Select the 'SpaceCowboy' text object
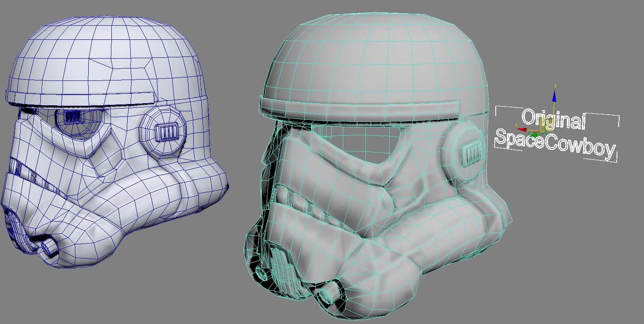Viewport: 644px width, 324px height. (x=555, y=145)
